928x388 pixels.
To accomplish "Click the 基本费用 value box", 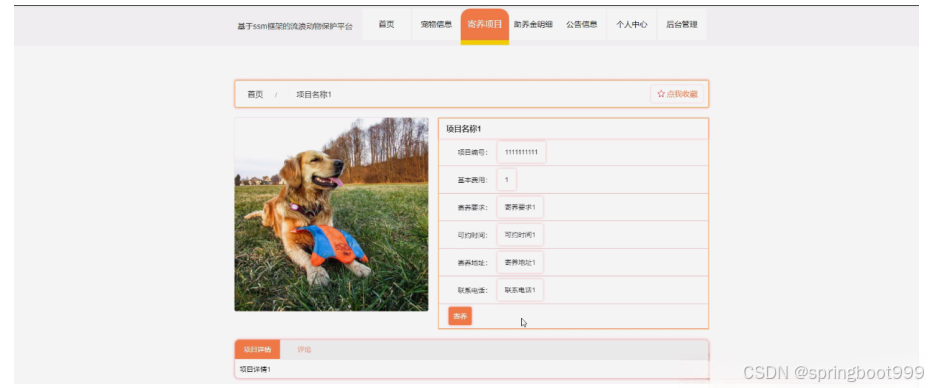I will tap(507, 179).
